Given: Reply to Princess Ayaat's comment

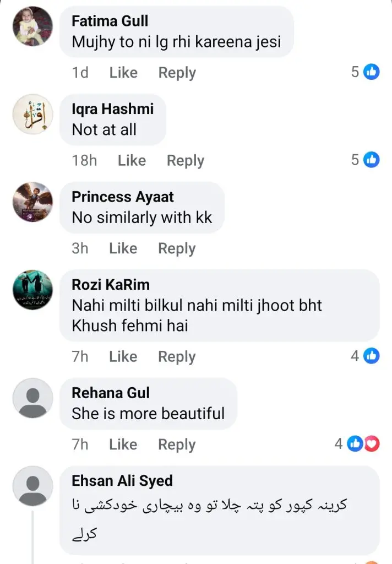Looking at the screenshot, I should point(177,248).
